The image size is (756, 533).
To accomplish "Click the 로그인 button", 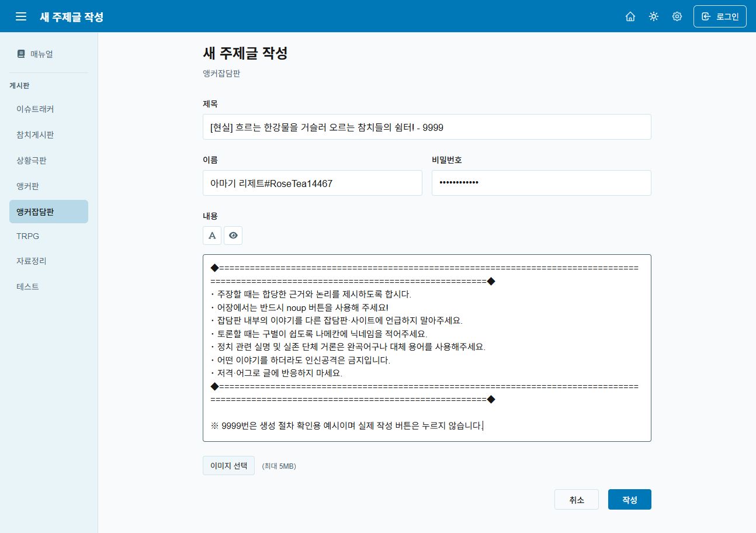I will coord(720,16).
